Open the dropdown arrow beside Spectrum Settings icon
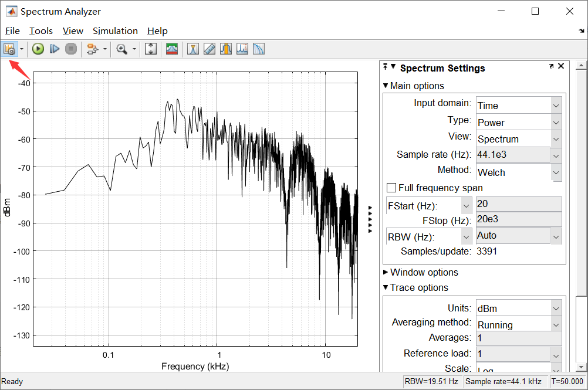 22,49
